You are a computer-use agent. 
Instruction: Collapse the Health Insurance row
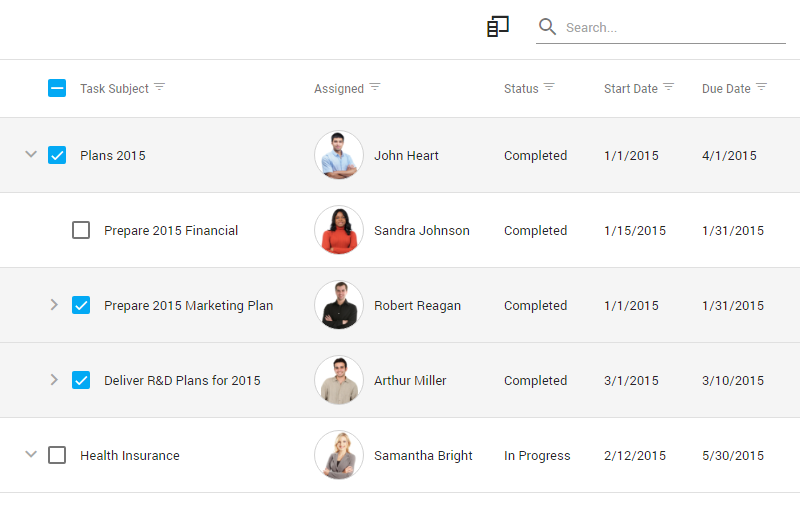(x=31, y=454)
